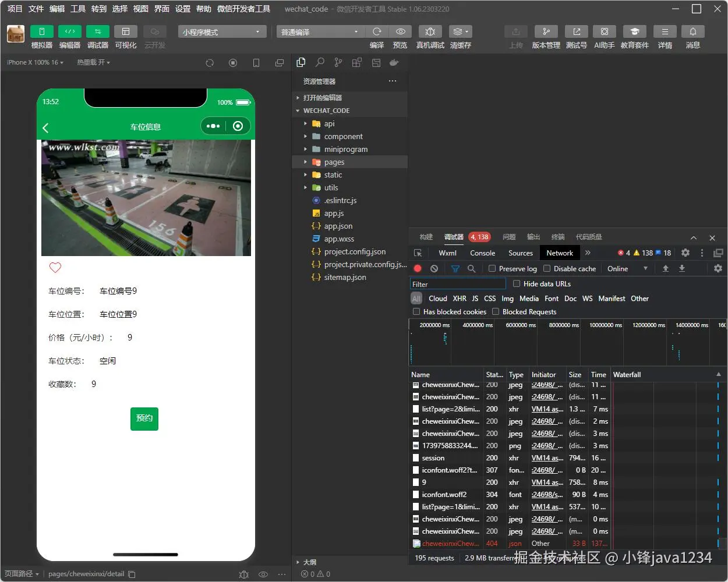Collapse the WECHAT_CODE project root
Image resolution: width=728 pixels, height=582 pixels.
(349, 111)
